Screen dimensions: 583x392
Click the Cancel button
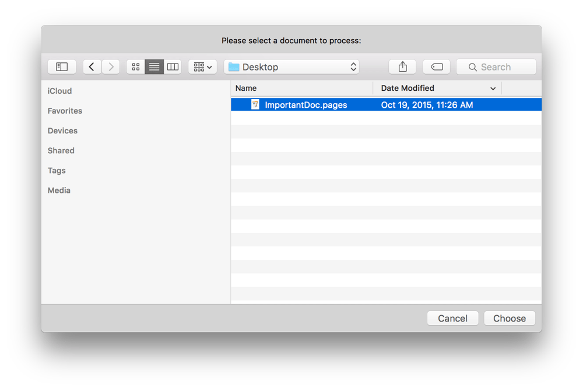point(452,318)
